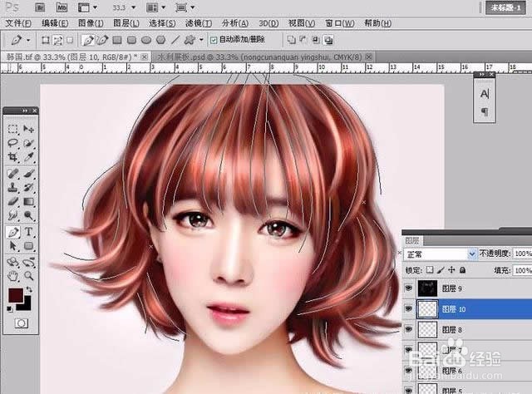The width and height of the screenshot is (532, 394).
Task: Open the 滤镜(T) menu
Action: [199, 23]
